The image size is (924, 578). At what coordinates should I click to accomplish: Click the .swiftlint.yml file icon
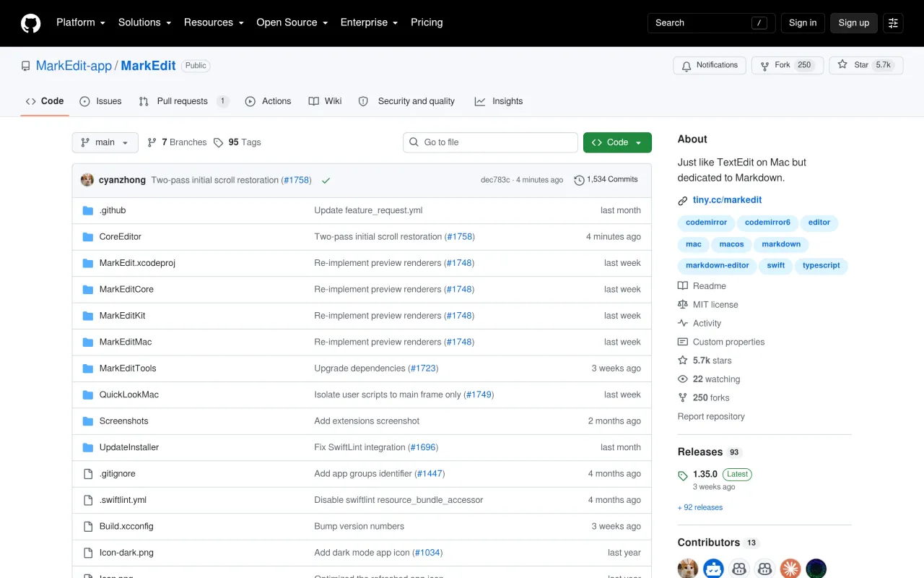(x=88, y=500)
